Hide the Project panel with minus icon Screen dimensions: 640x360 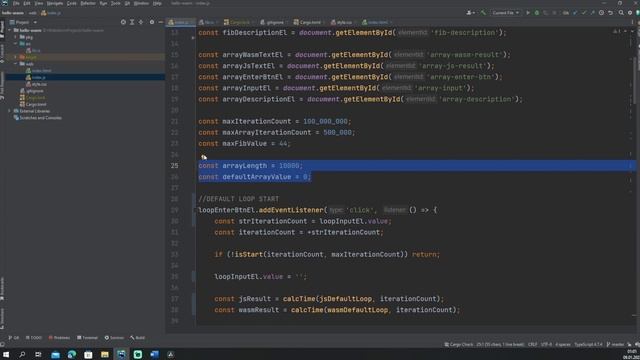pos(160,22)
